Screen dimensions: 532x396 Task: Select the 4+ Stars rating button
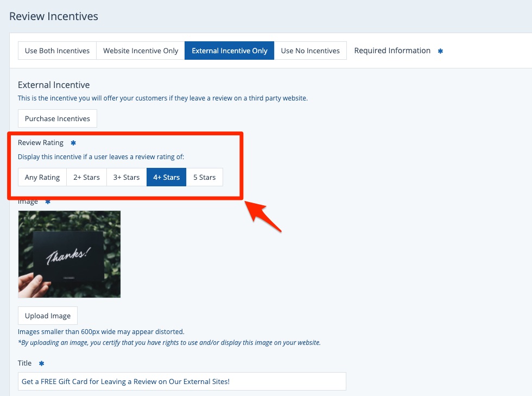pyautogui.click(x=166, y=177)
